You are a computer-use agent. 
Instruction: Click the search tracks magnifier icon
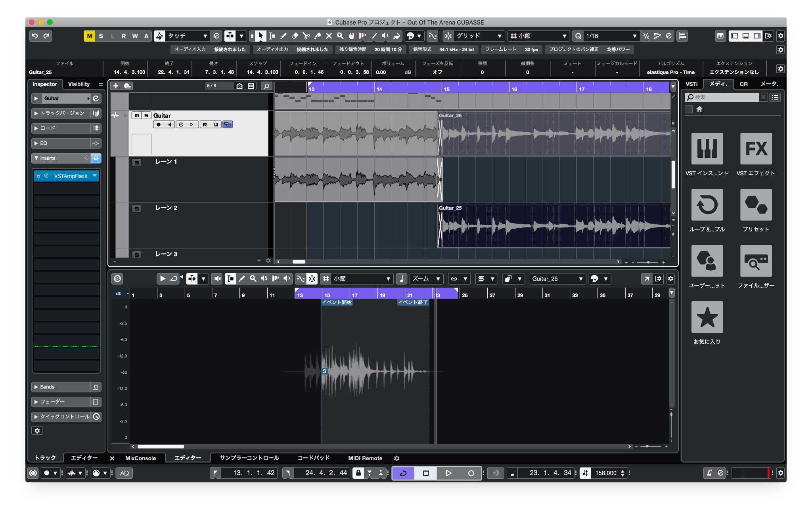[266, 86]
